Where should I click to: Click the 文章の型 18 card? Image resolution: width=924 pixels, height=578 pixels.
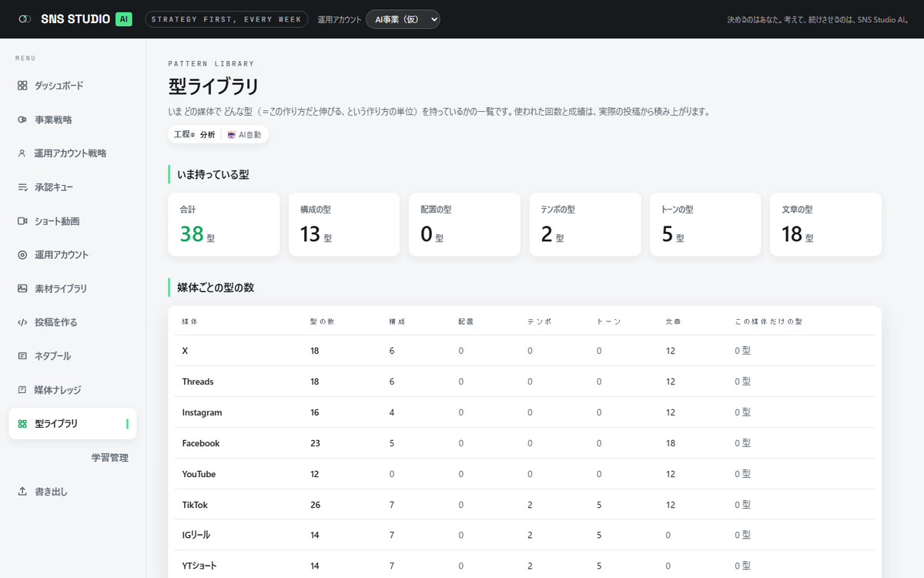coord(825,224)
